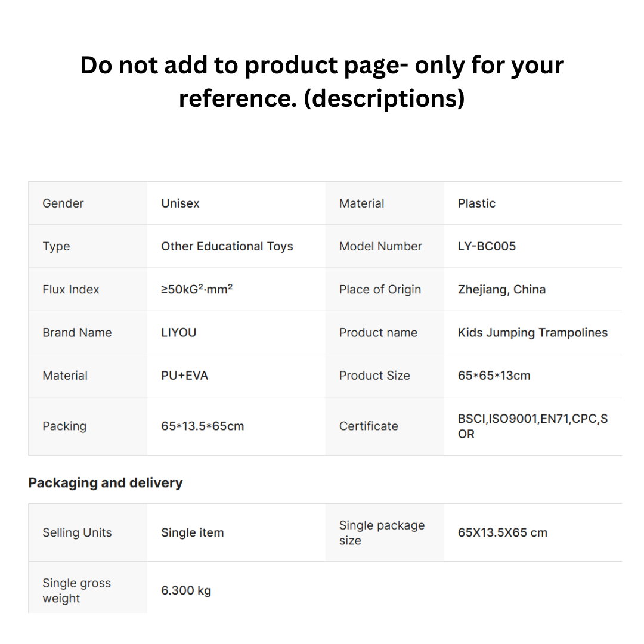The image size is (644, 644).
Task: Select the model number LY-BC005
Action: pyautogui.click(x=487, y=246)
